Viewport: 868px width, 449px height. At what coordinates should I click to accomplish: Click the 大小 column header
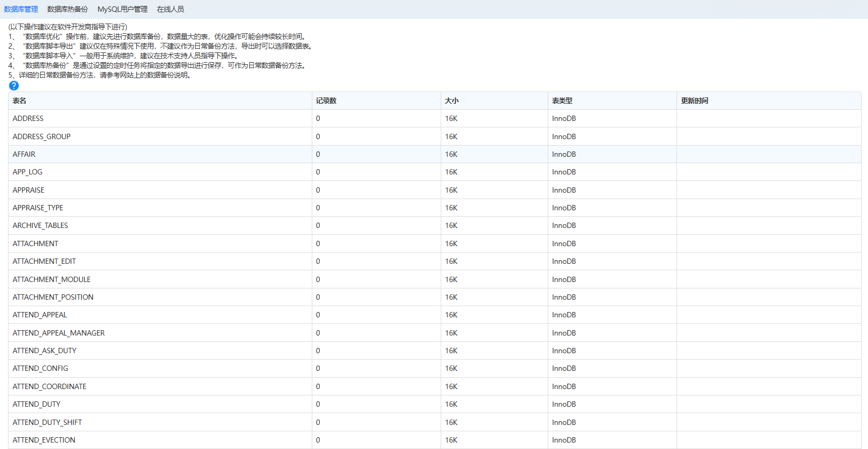pyautogui.click(x=452, y=101)
